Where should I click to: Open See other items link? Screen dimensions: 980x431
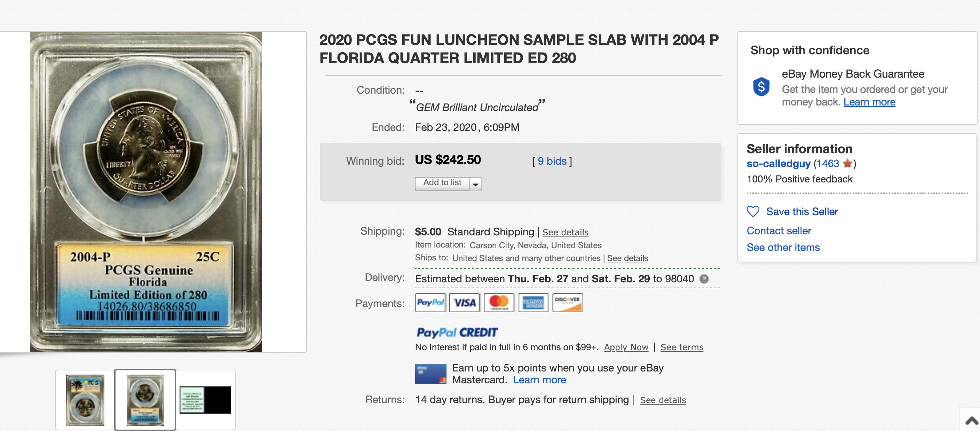(x=783, y=248)
